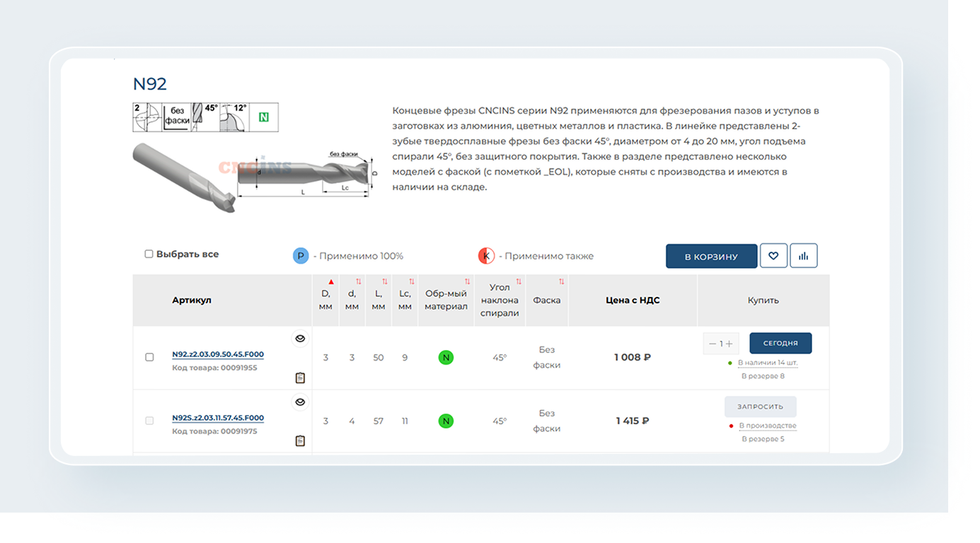The width and height of the screenshot is (980, 543).
Task: Click the 'Артикул' column header
Action: point(192,300)
